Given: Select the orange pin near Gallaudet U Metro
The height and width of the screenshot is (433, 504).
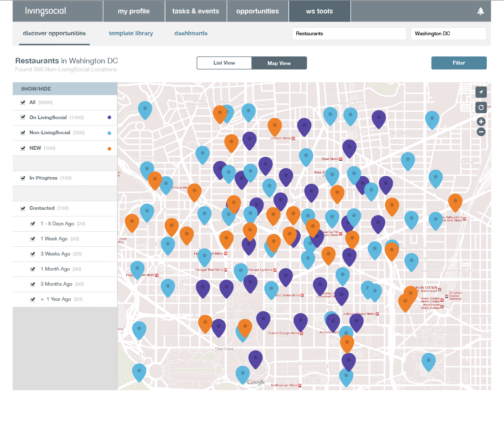Looking at the screenshot, I should 455,202.
